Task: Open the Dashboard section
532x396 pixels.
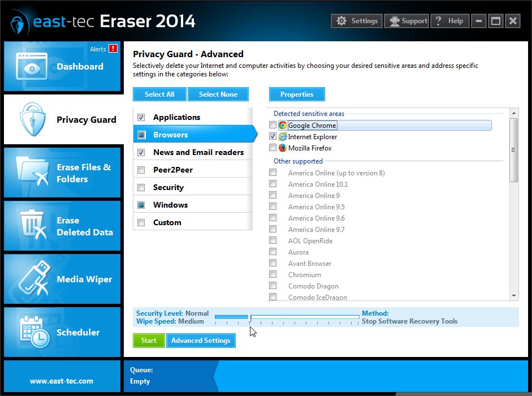Action: [62, 66]
